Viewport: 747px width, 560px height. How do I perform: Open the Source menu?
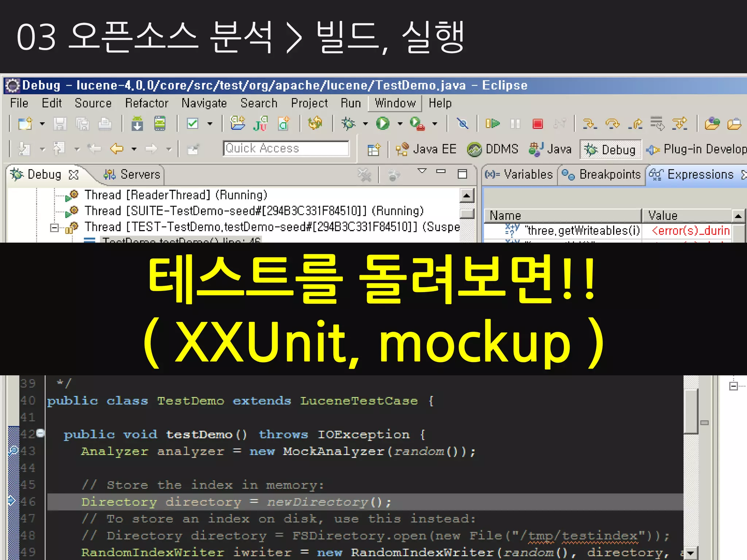93,103
